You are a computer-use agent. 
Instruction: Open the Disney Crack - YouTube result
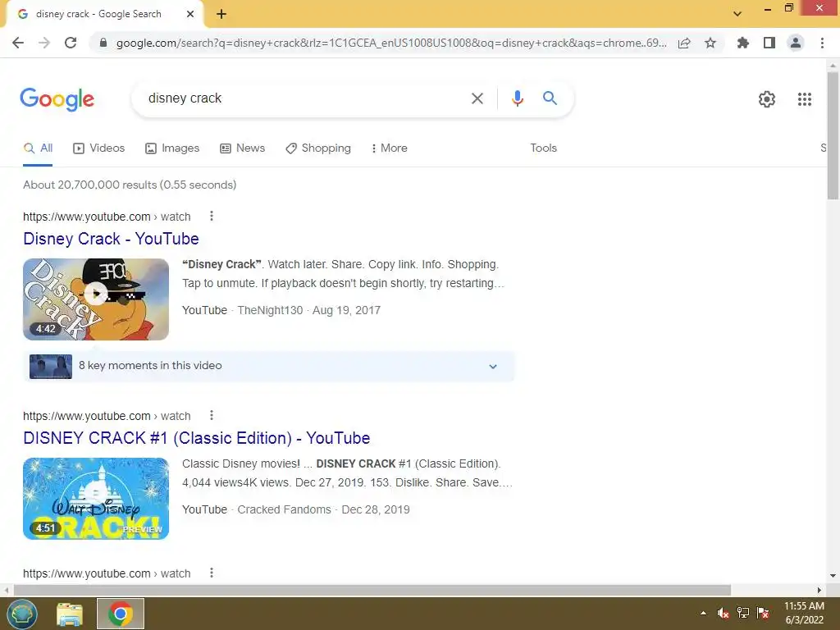111,239
